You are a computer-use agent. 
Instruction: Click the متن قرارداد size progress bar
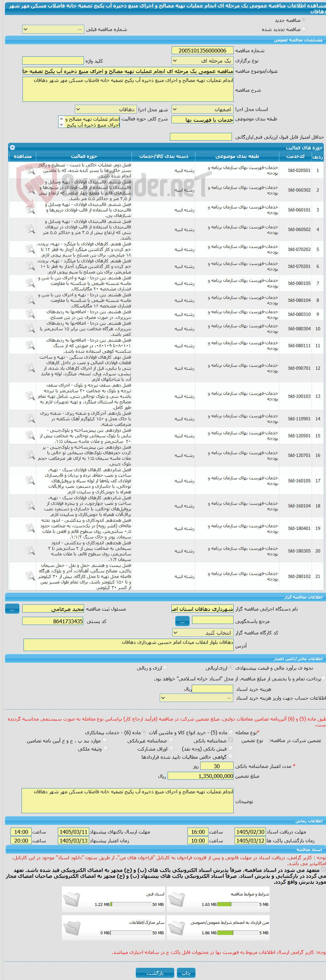(x=238, y=932)
